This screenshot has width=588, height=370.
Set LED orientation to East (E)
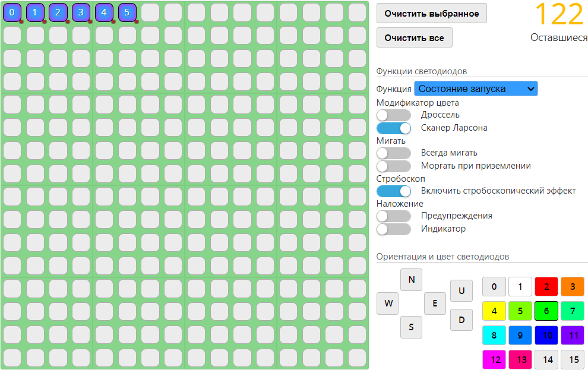click(435, 303)
